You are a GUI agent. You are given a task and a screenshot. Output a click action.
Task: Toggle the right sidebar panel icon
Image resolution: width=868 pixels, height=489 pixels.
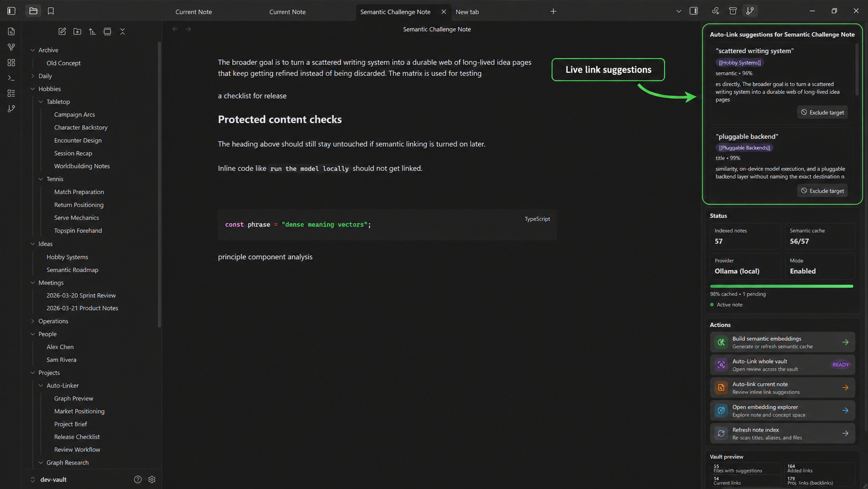pos(694,11)
